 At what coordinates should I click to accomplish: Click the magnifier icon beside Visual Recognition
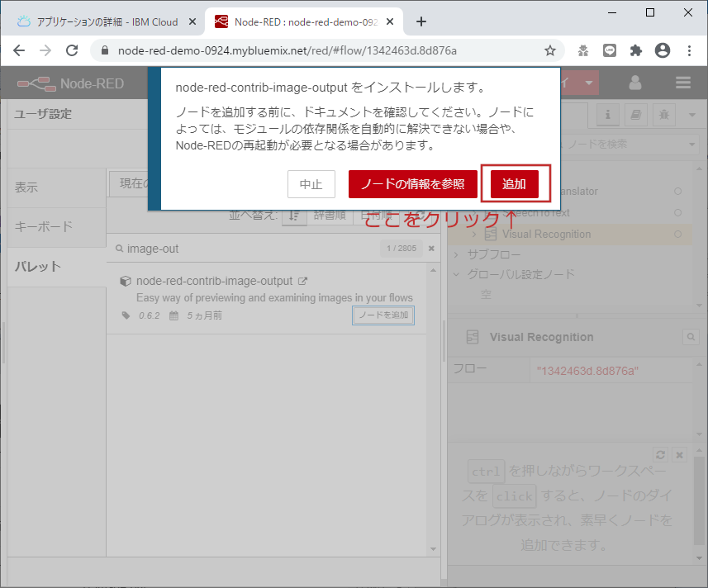point(691,337)
